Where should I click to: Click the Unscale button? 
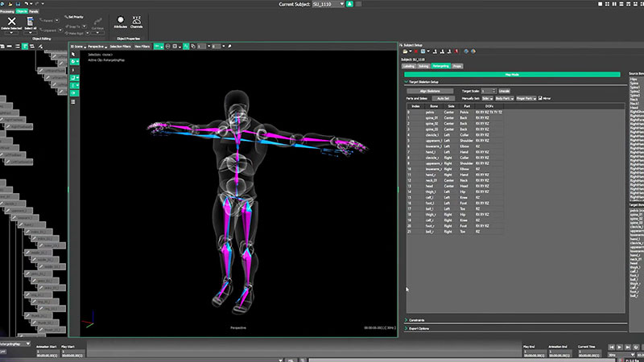[504, 91]
